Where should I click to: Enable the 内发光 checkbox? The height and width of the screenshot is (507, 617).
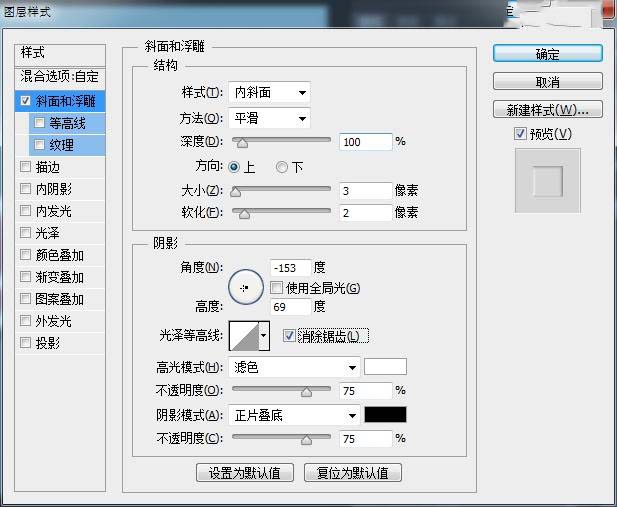25,211
